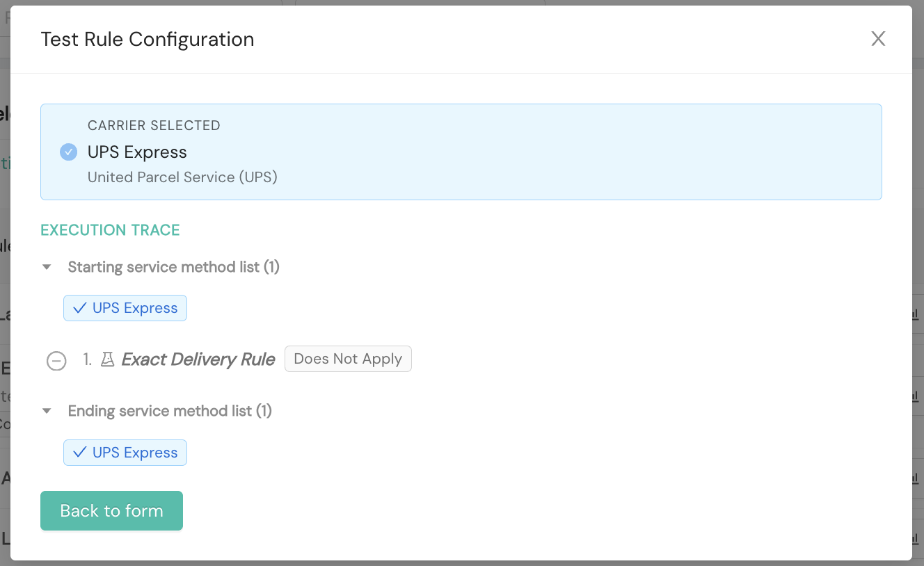This screenshot has height=566, width=924.
Task: Click the Exact Delivery Rule name
Action: pyautogui.click(x=198, y=359)
